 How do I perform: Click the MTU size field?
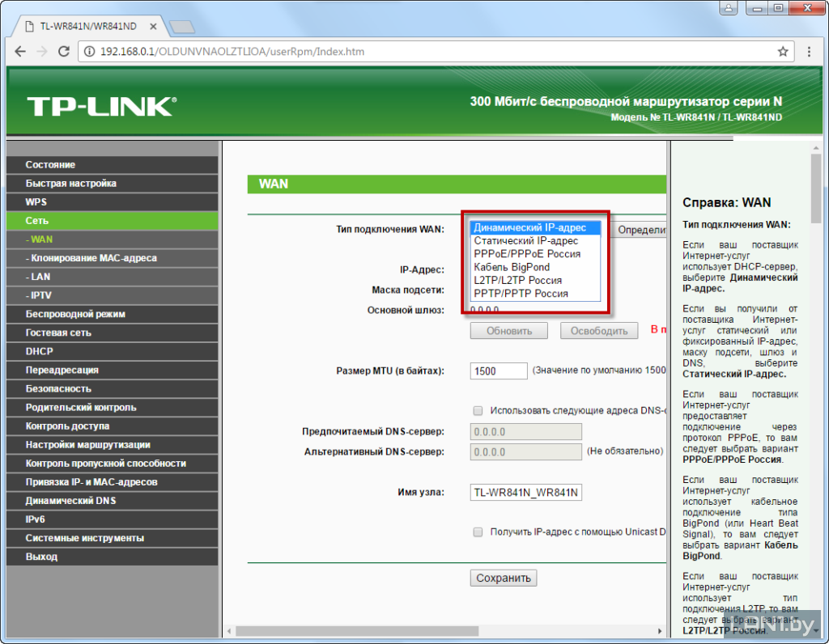tap(499, 371)
